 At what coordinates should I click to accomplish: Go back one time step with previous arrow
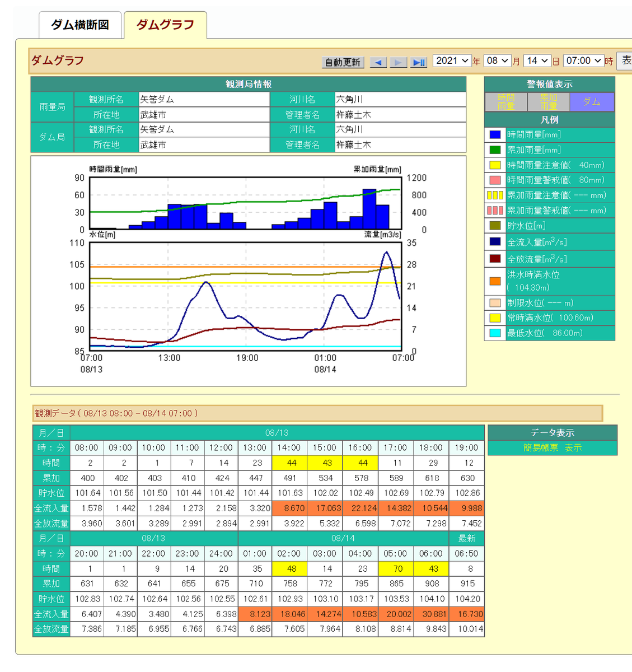tap(378, 62)
